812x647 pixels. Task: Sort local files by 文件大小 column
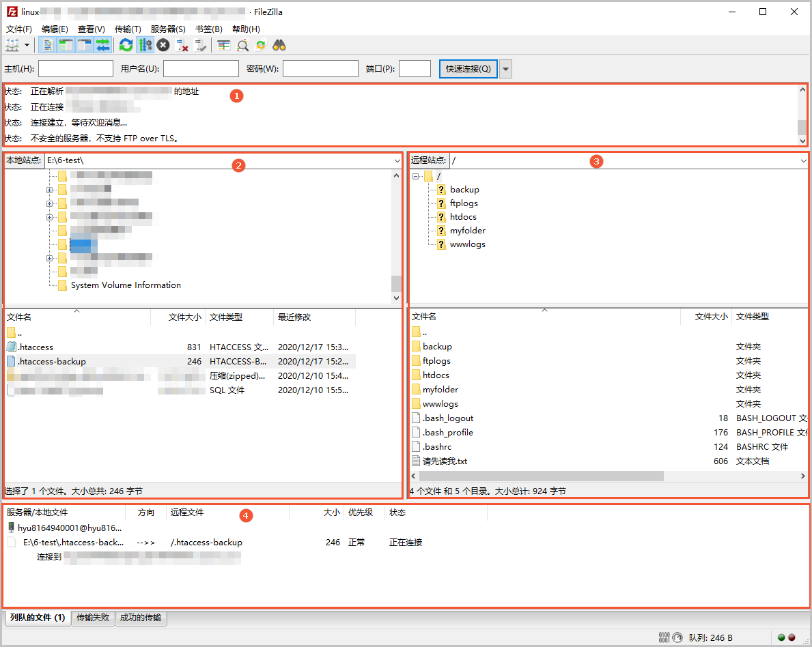pyautogui.click(x=178, y=317)
